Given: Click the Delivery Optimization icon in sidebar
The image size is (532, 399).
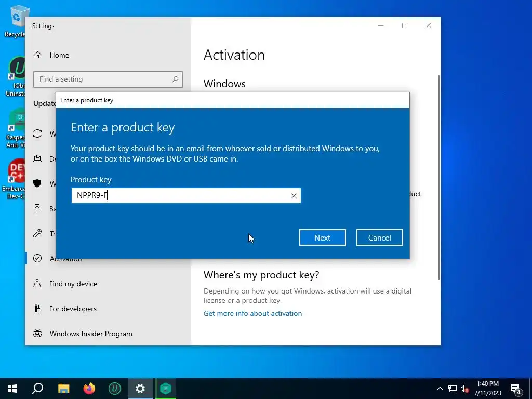Looking at the screenshot, I should click(x=37, y=158).
